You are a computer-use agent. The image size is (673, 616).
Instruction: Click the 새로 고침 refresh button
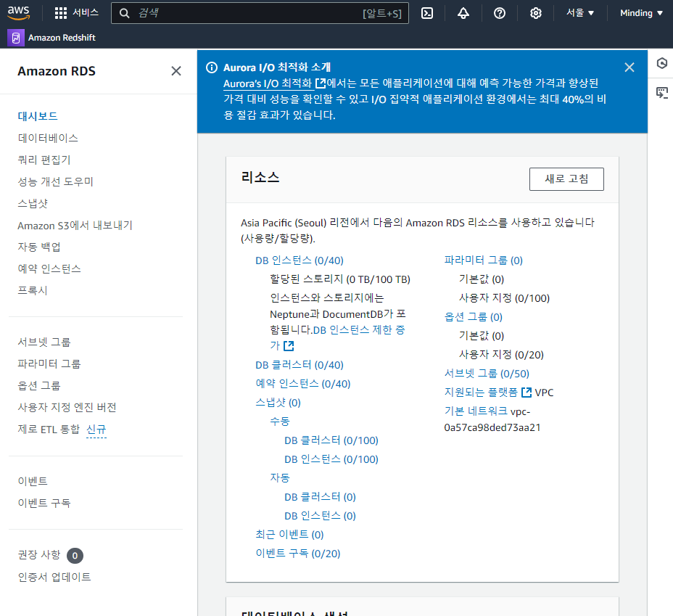pyautogui.click(x=566, y=179)
